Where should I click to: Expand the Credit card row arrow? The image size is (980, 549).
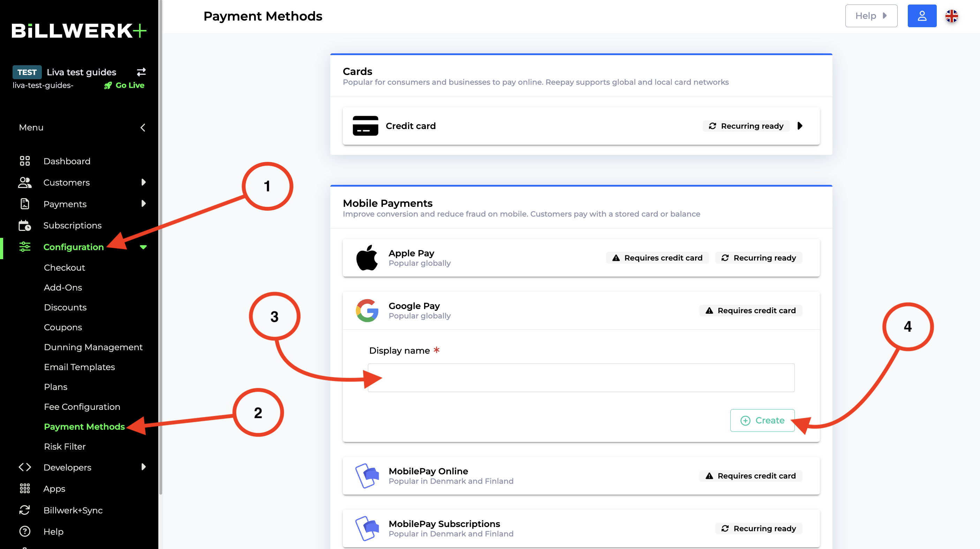click(x=800, y=126)
